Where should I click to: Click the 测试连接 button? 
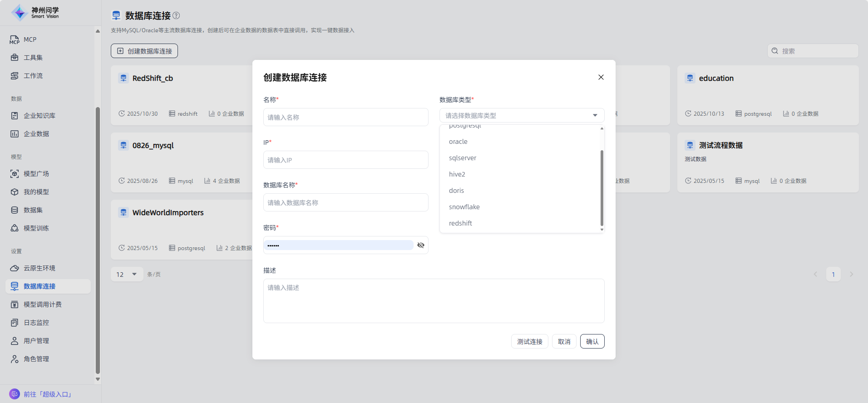click(529, 341)
